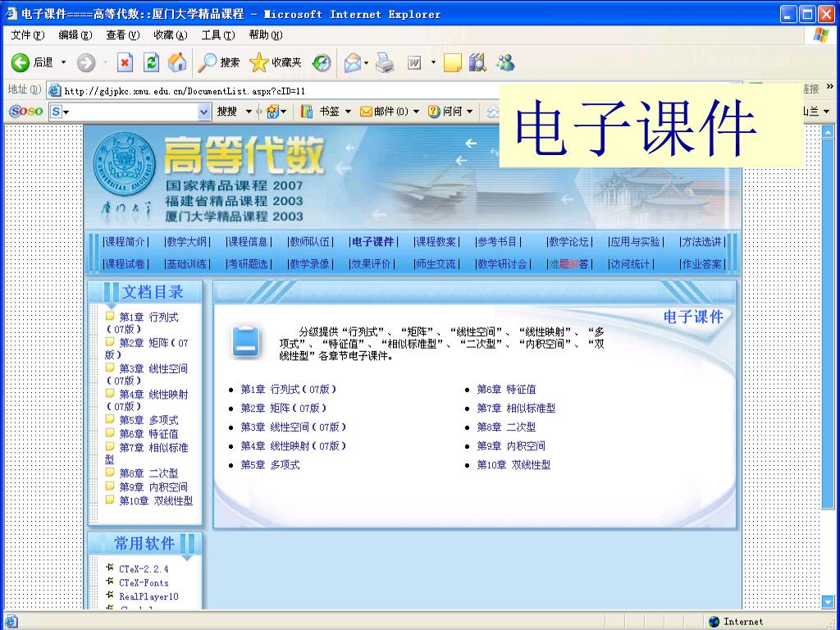This screenshot has height=630, width=840.
Task: Open 教学录像 navigation item
Action: [x=309, y=264]
